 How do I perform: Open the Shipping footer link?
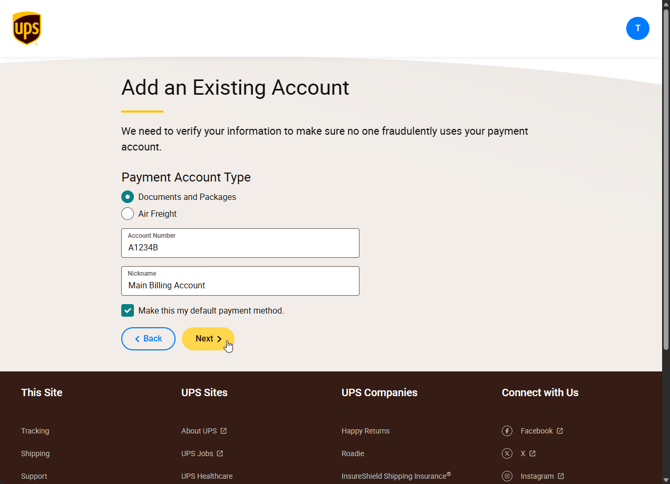(x=35, y=453)
